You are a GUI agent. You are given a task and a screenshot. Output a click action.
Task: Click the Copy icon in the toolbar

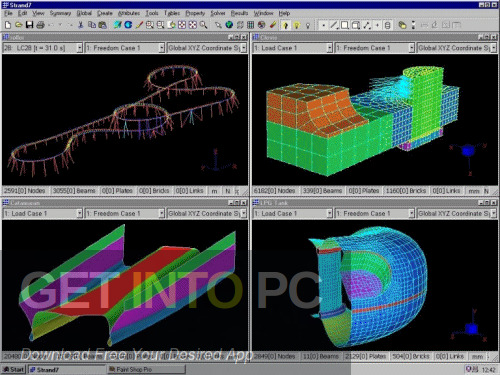click(x=92, y=25)
